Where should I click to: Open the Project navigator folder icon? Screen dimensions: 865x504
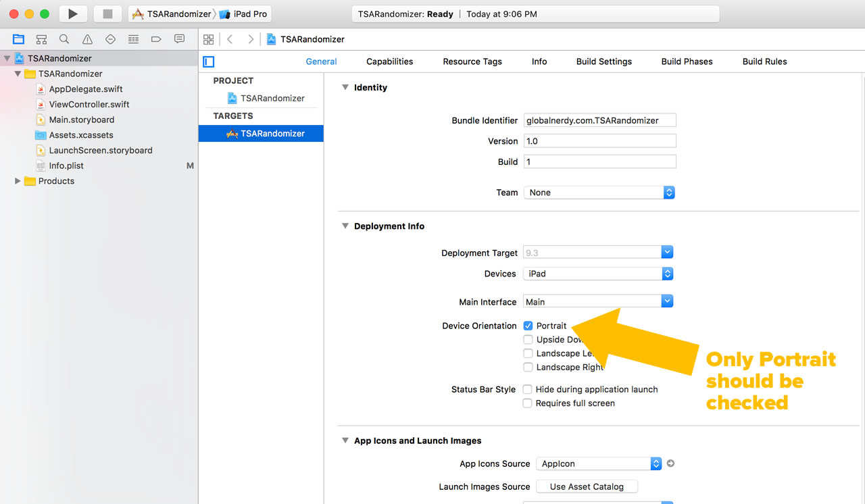tap(18, 39)
